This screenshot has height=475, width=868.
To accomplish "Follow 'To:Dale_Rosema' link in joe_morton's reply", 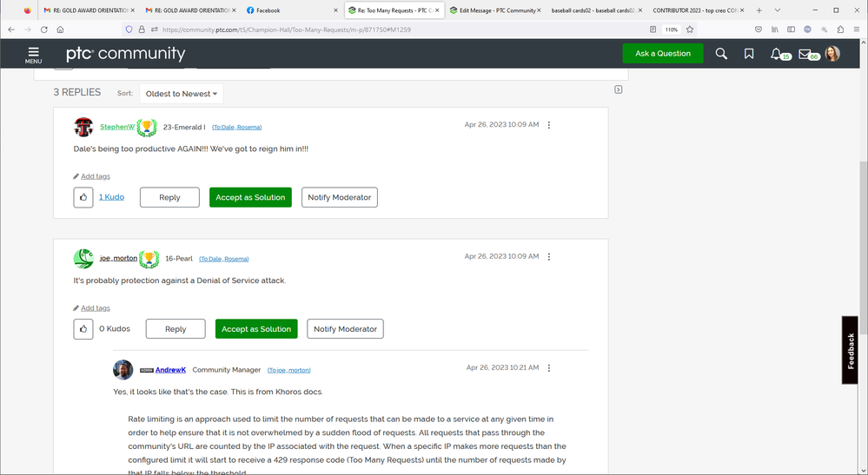I will pos(223,259).
